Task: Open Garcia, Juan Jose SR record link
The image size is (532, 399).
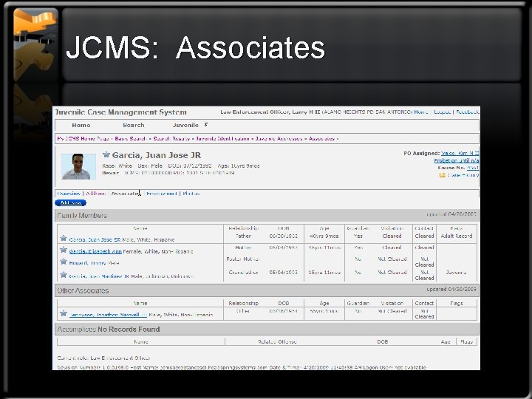Action: [x=95, y=239]
